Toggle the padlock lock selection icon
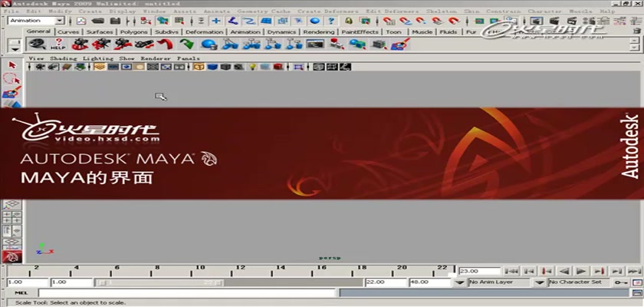 coord(349,21)
